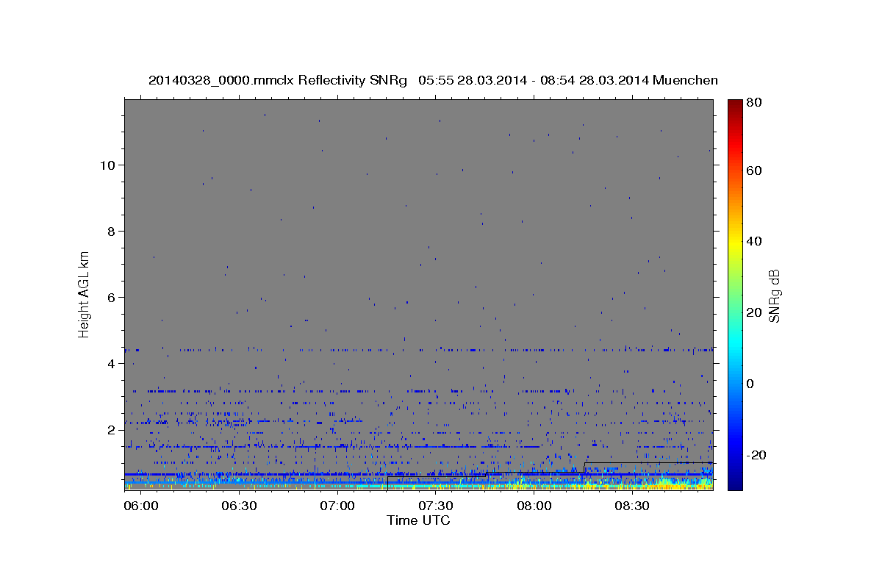Click the '06:30' time tick label
The image size is (882, 588).
click(x=239, y=506)
